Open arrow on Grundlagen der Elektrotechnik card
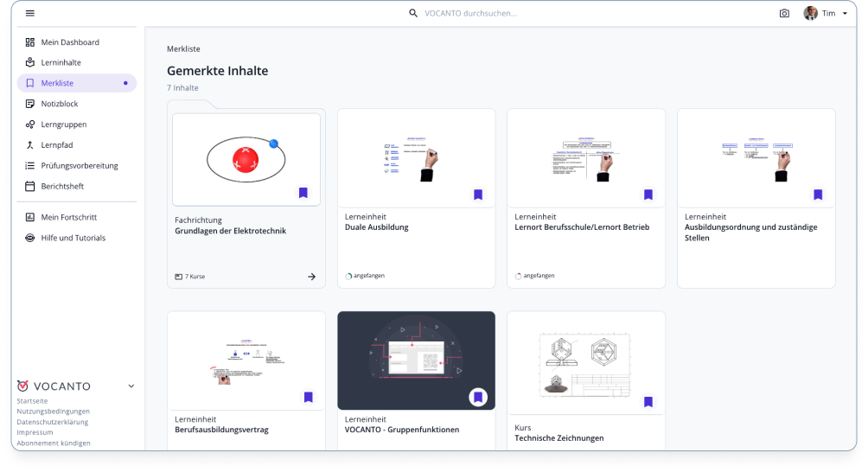 311,277
